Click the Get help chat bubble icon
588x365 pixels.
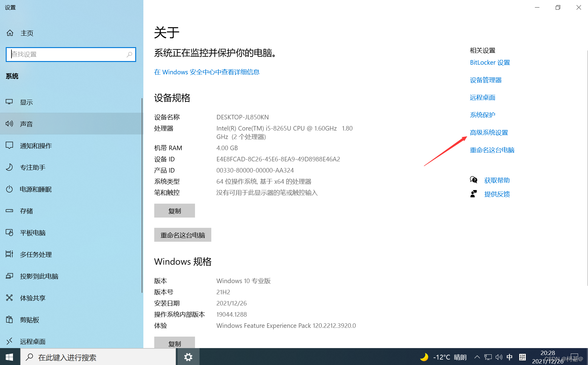pos(474,180)
